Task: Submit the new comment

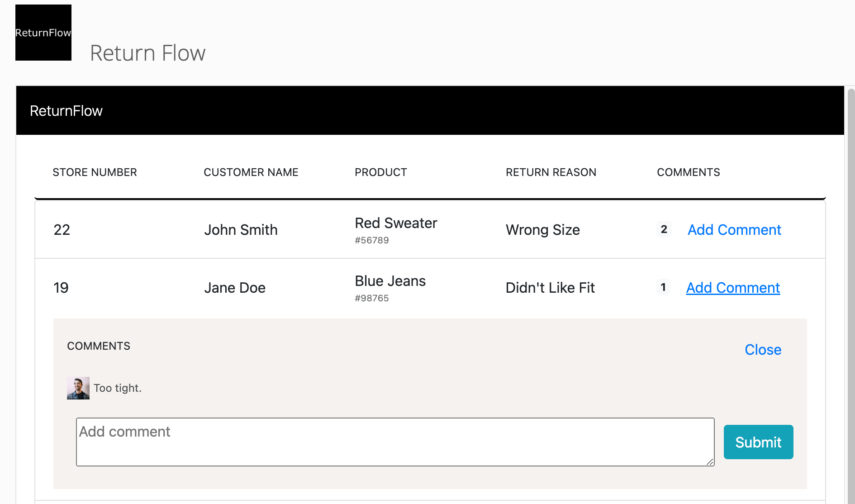Action: click(758, 442)
